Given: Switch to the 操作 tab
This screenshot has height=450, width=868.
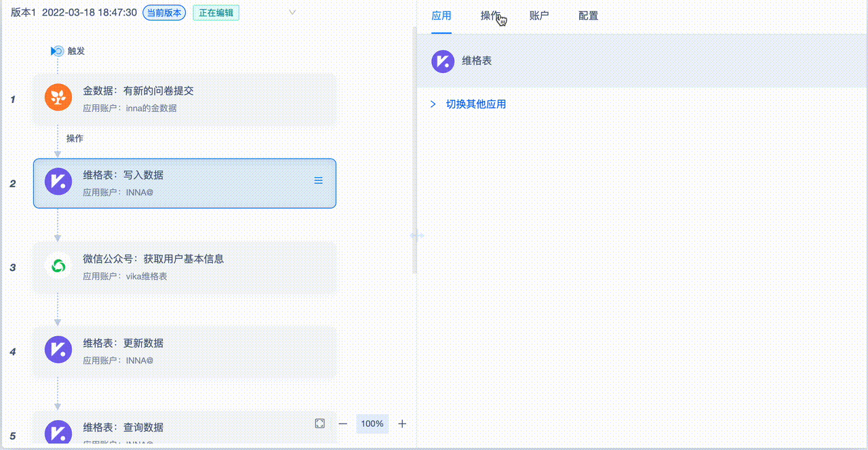Looking at the screenshot, I should click(x=490, y=16).
